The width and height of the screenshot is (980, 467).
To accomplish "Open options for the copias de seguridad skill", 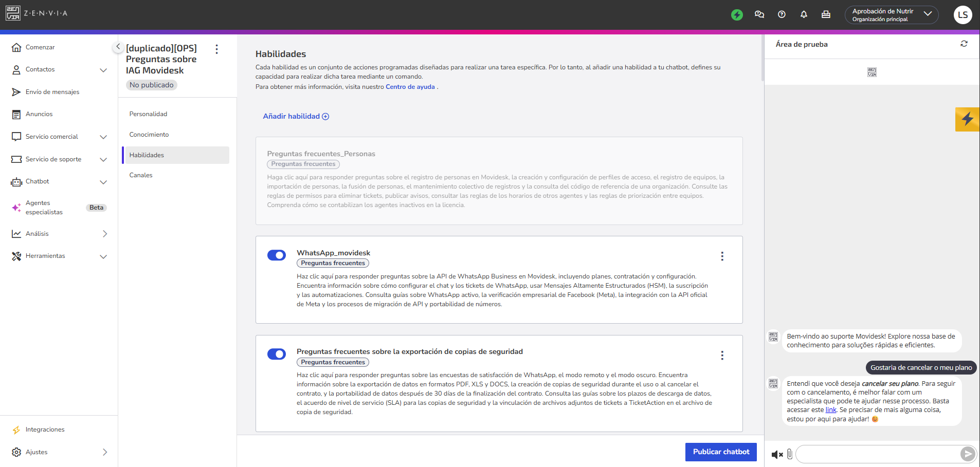I will [x=722, y=356].
